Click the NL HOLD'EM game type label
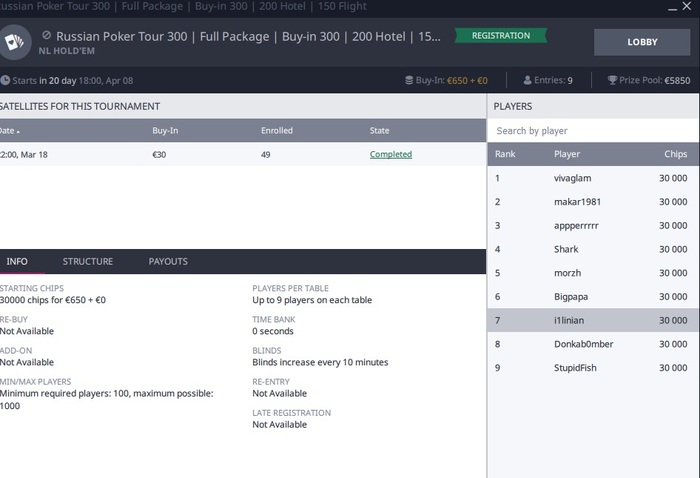This screenshot has height=478, width=700. 67,51
